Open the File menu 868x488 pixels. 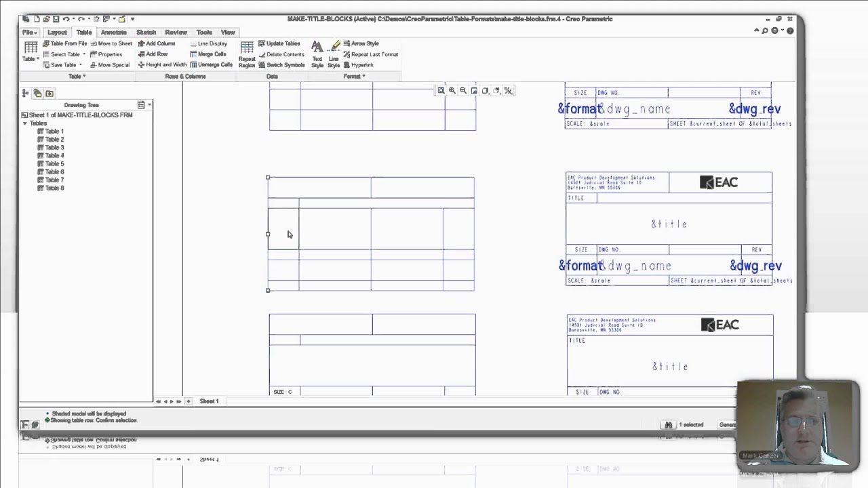click(28, 33)
